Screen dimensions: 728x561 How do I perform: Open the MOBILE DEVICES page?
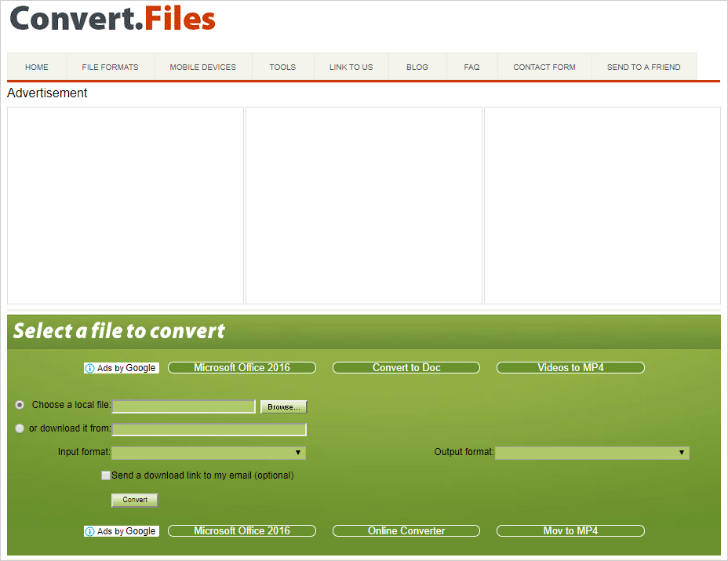click(x=202, y=67)
